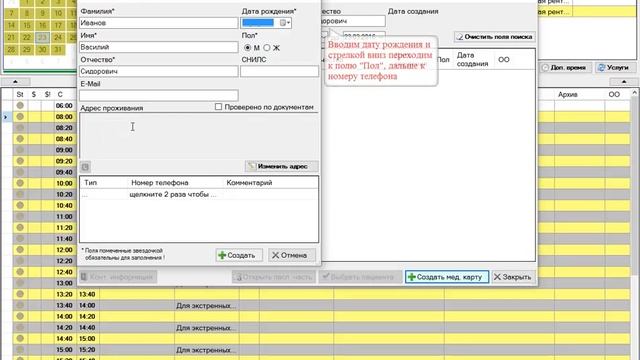Image resolution: width=640 pixels, height=360 pixels.
Task: Click the status circle in the 08:40 row
Action: pos(20,139)
